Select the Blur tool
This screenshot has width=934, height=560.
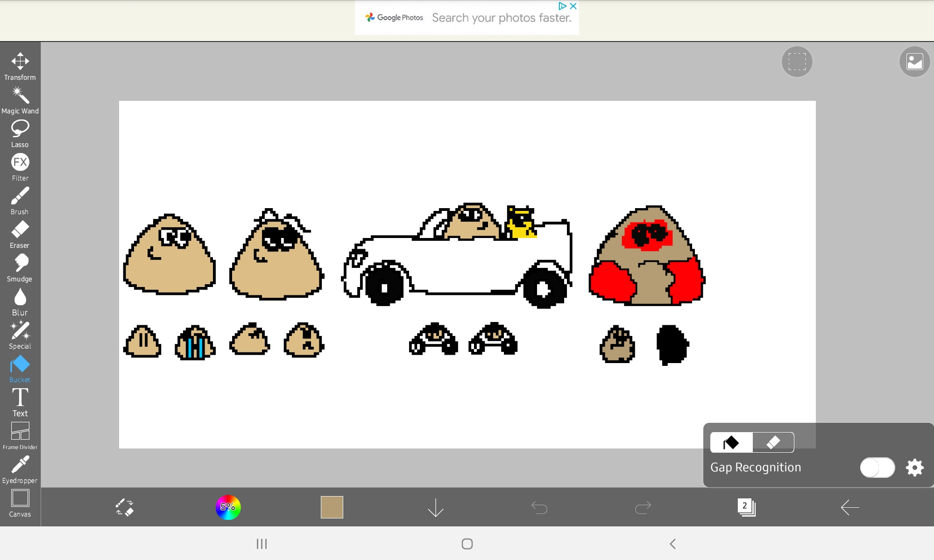click(x=20, y=301)
